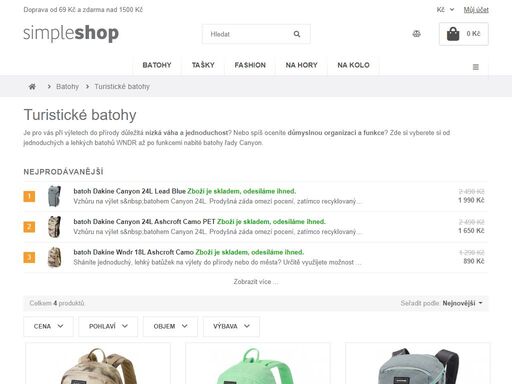Open the Tašky menu
The width and height of the screenshot is (512, 384).
point(203,65)
